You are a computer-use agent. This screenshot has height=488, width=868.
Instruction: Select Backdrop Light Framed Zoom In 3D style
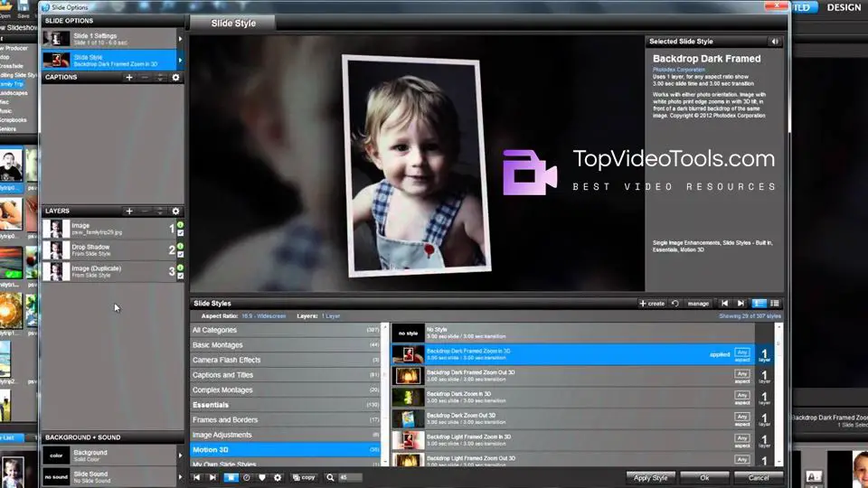(x=573, y=440)
